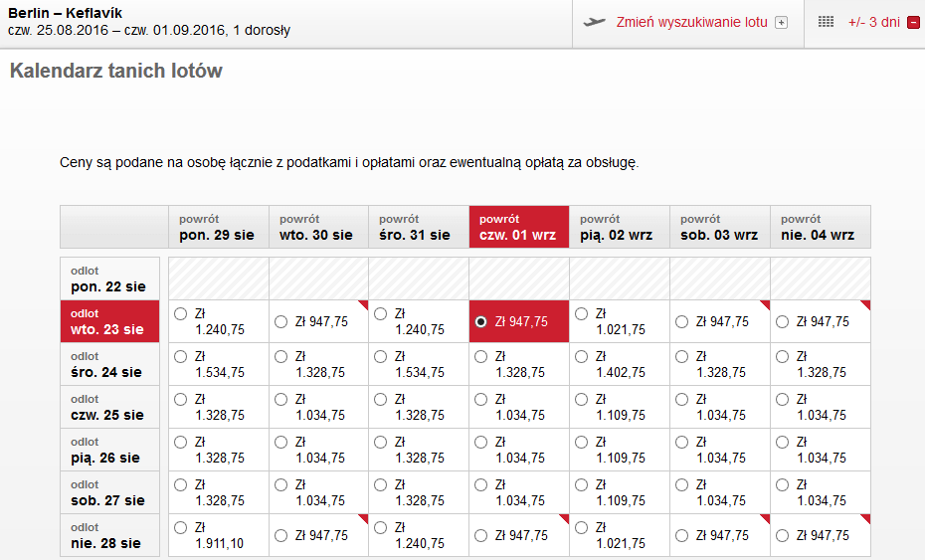Pick the selected Zł 947,75 radio on wto. 23 sie
Viewport: 925px width, 560px height.
(480, 321)
